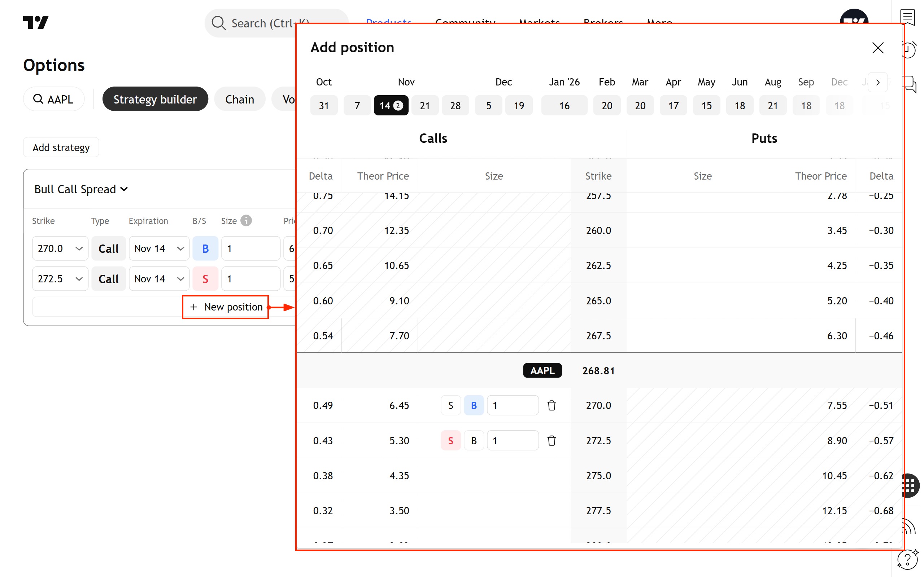This screenshot has height=577, width=924.
Task: Click the New position button
Action: (226, 307)
